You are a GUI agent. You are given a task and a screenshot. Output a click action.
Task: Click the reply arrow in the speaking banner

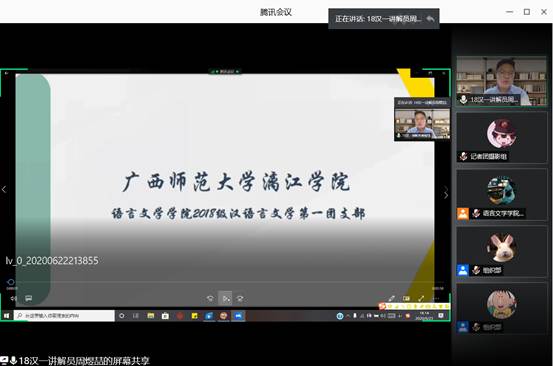430,19
